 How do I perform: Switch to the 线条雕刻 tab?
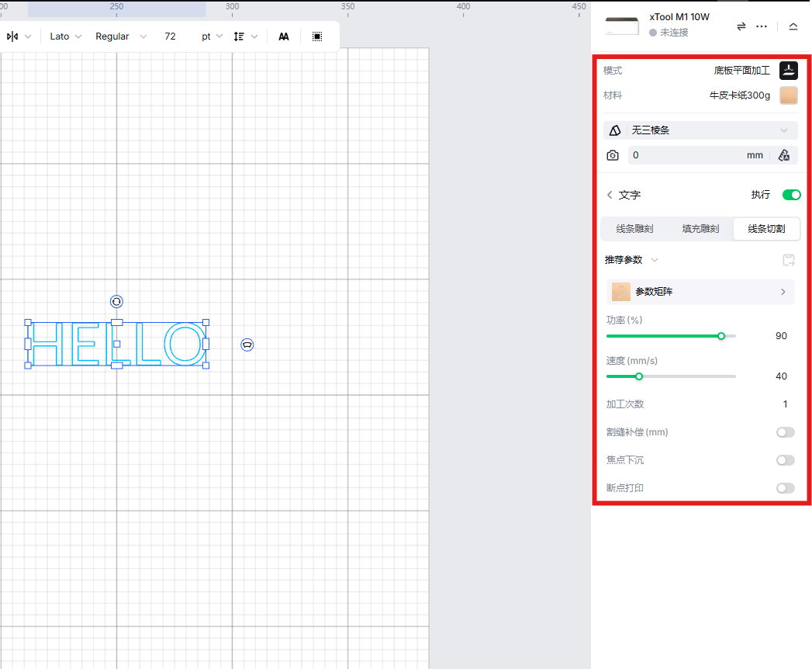(x=634, y=229)
